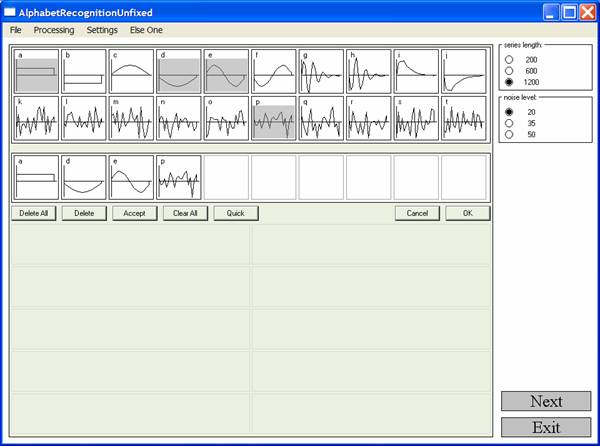Select signal thumbnail labeled a in top grid
Image resolution: width=600 pixels, height=446 pixels.
click(36, 71)
